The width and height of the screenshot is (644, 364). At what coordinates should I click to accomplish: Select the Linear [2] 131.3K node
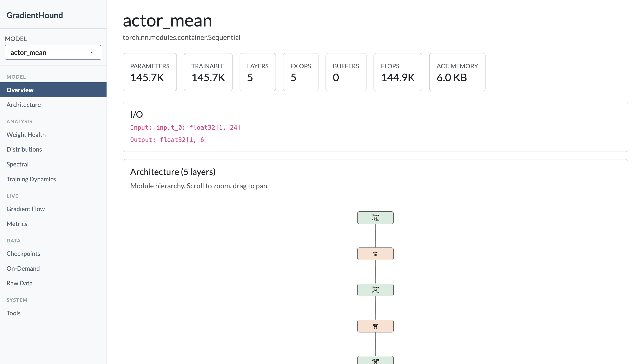click(x=375, y=290)
